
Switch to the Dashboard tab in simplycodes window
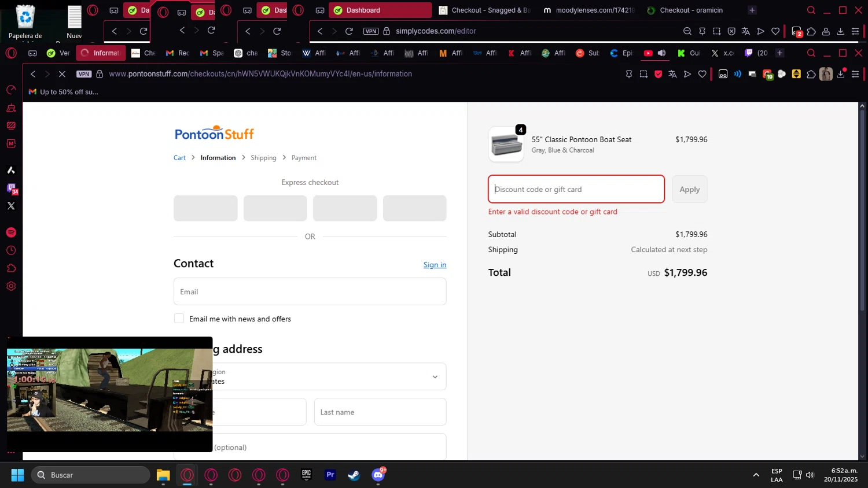click(380, 10)
